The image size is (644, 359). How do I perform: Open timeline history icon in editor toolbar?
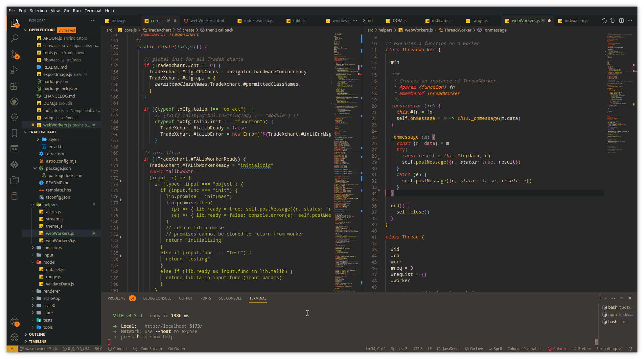604,21
